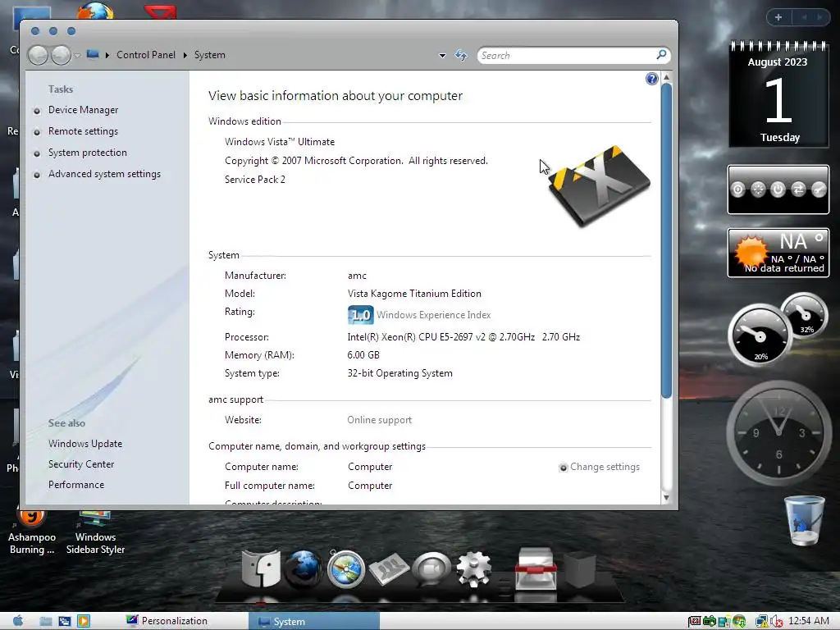
Task: Follow the Online support website link
Action: pyautogui.click(x=379, y=420)
